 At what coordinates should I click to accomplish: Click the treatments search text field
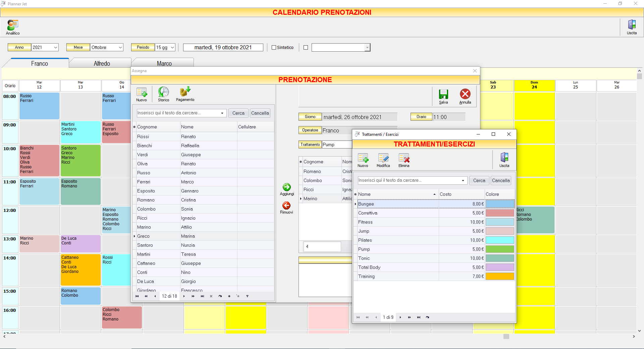(409, 180)
